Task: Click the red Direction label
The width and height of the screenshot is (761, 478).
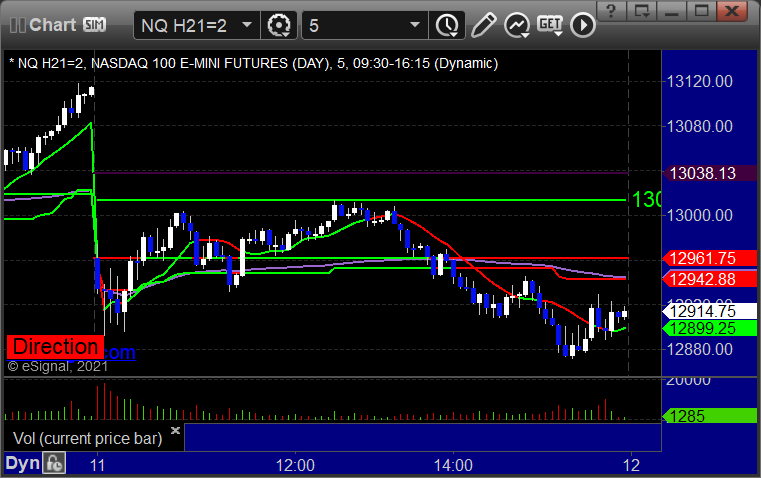Action: pyautogui.click(x=55, y=346)
